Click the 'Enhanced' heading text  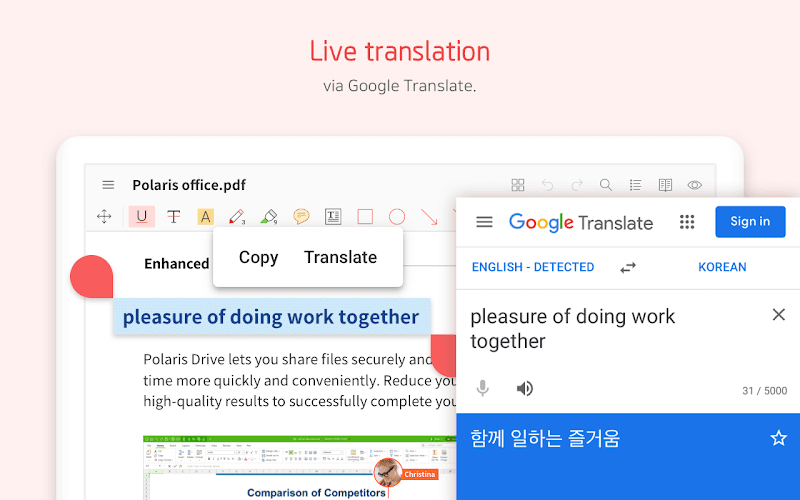(177, 264)
